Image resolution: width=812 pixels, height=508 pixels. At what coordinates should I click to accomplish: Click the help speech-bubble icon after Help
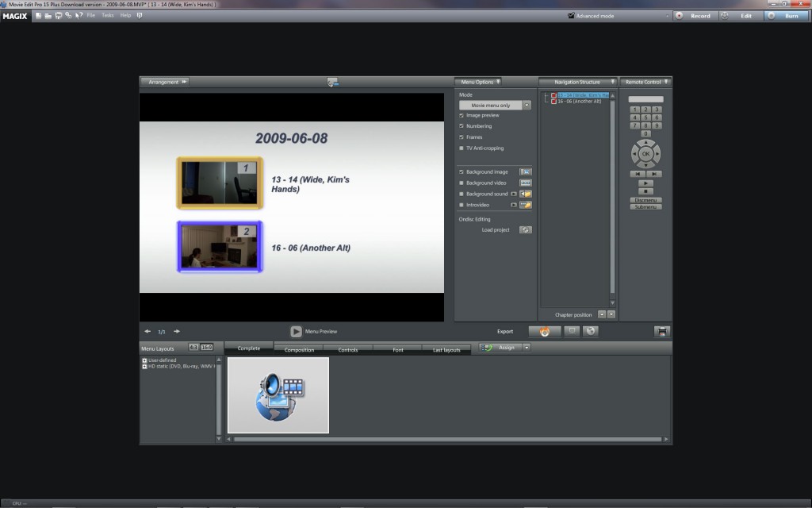[140, 16]
